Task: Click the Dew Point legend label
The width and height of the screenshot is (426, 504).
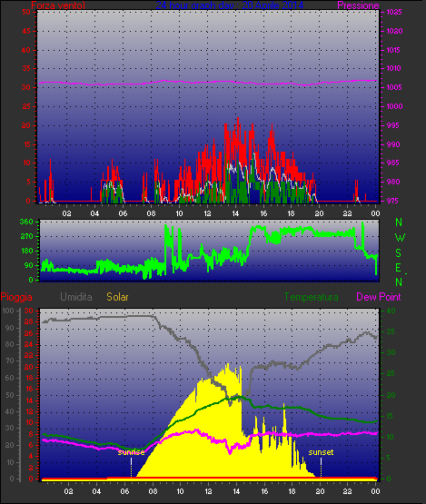Action: (x=379, y=297)
